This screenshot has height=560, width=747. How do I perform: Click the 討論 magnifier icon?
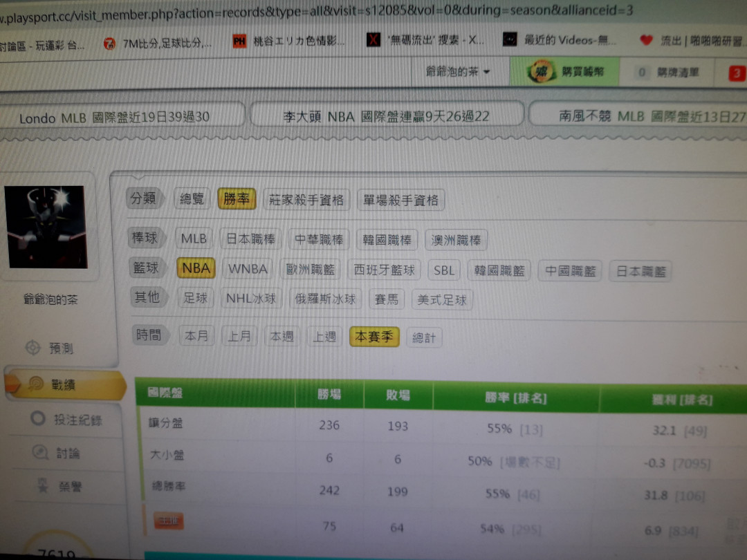[40, 452]
